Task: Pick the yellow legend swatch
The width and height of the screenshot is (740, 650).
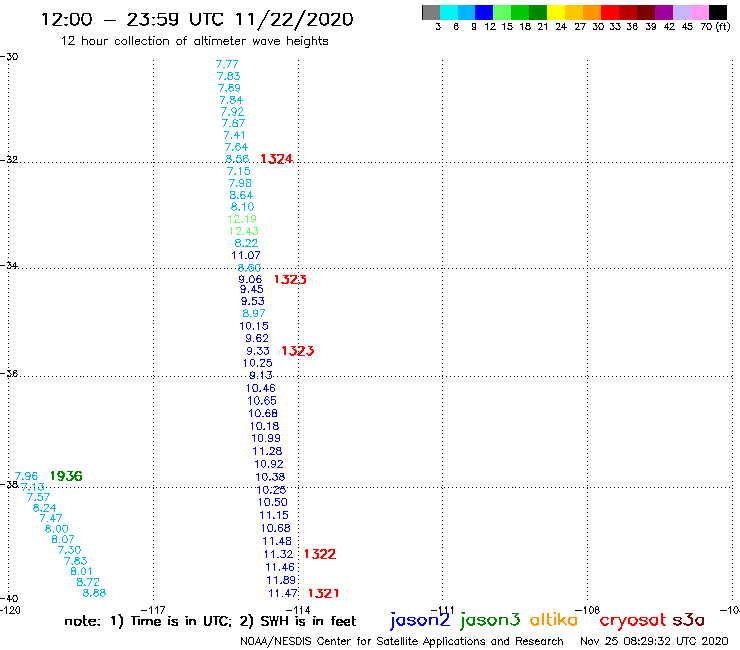Action: click(x=556, y=12)
